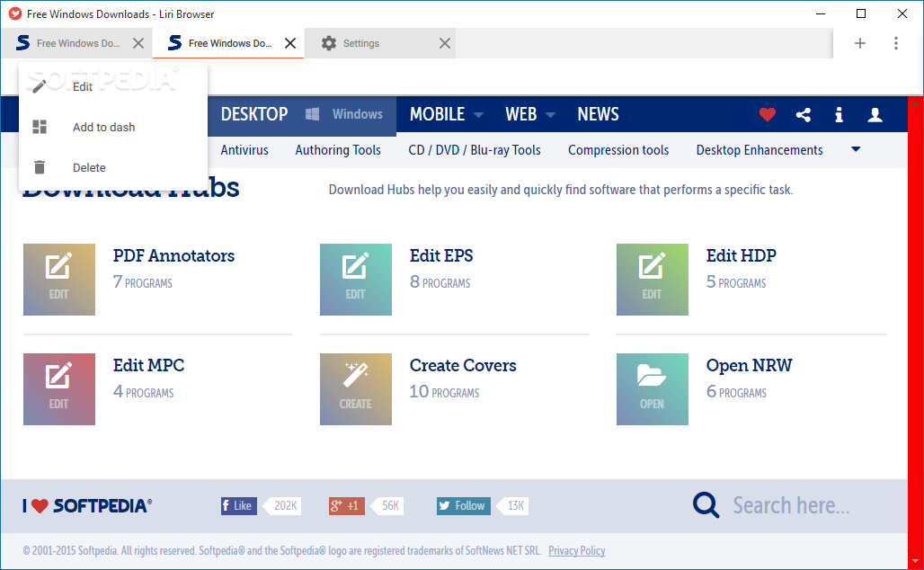Switch to the first Free Windows Do... tab
Viewport: 924px width, 570px height.
click(x=76, y=43)
